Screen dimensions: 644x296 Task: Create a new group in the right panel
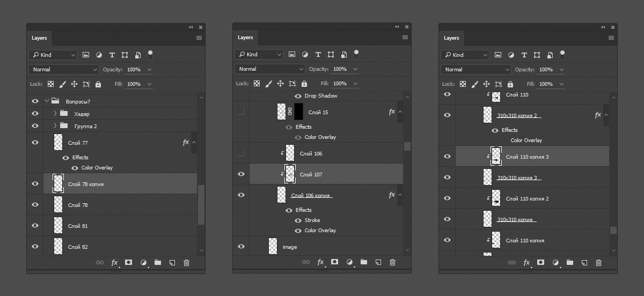[x=570, y=263]
